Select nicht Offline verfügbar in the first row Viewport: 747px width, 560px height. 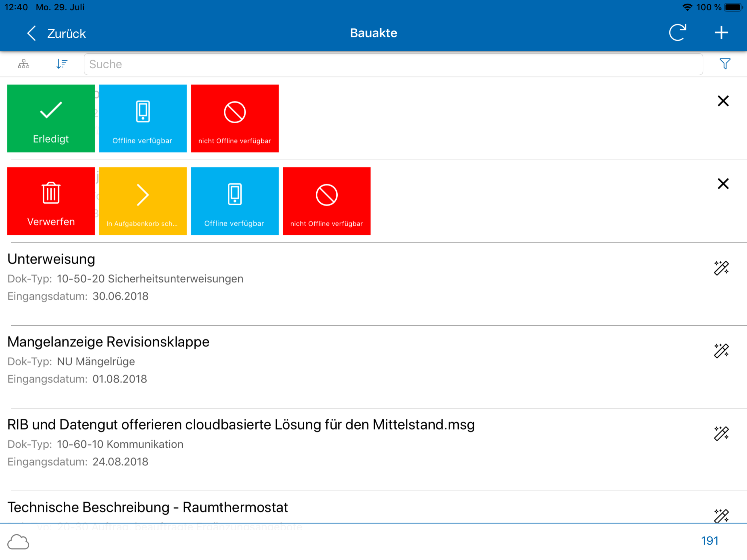tap(235, 119)
